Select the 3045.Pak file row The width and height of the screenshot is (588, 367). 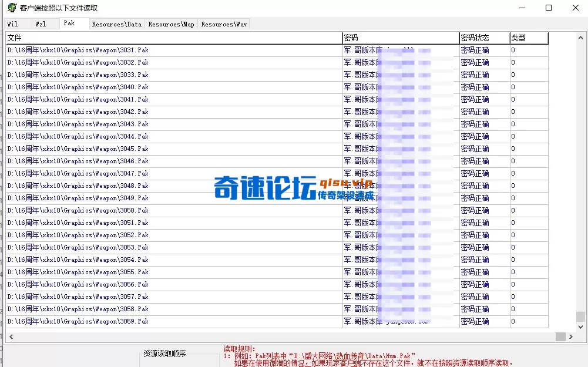(x=79, y=149)
